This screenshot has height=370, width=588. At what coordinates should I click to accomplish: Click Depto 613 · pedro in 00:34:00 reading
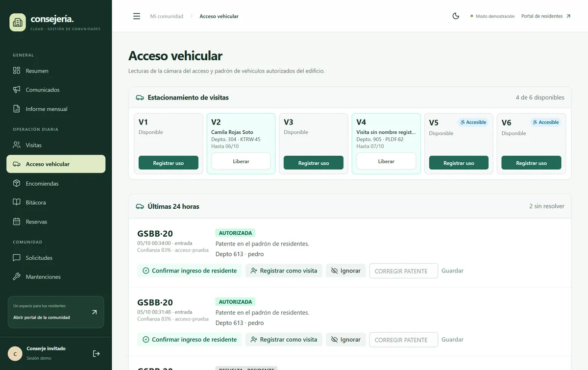pyautogui.click(x=240, y=254)
